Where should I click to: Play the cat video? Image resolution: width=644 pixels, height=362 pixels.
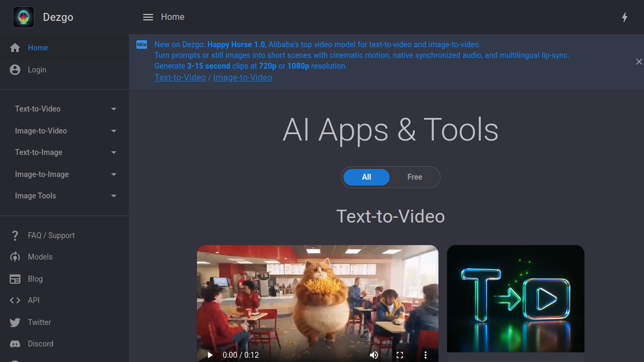click(210, 355)
